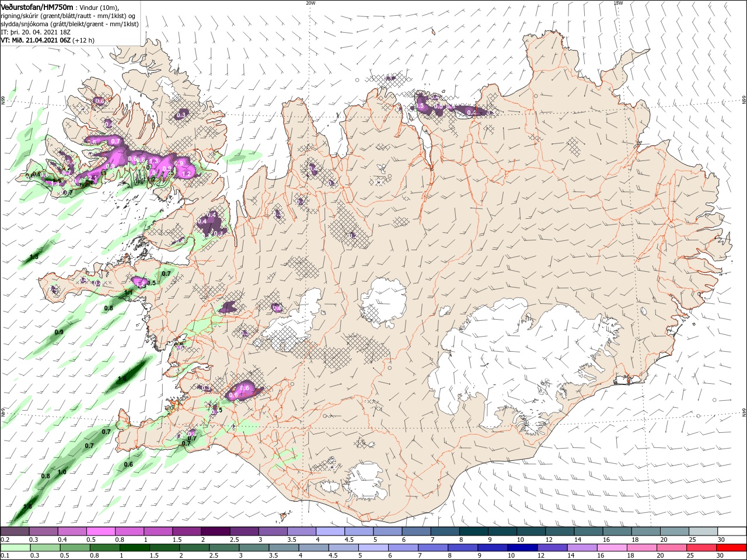The height and width of the screenshot is (560, 747).
Task: Click the steel blue swatch labeled 6 in upper legend
Action: point(417,531)
